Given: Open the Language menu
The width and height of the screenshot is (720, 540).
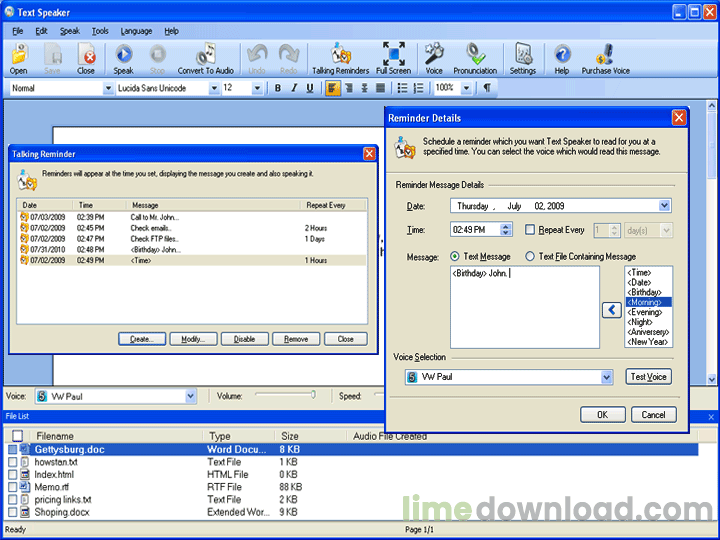Looking at the screenshot, I should (136, 31).
